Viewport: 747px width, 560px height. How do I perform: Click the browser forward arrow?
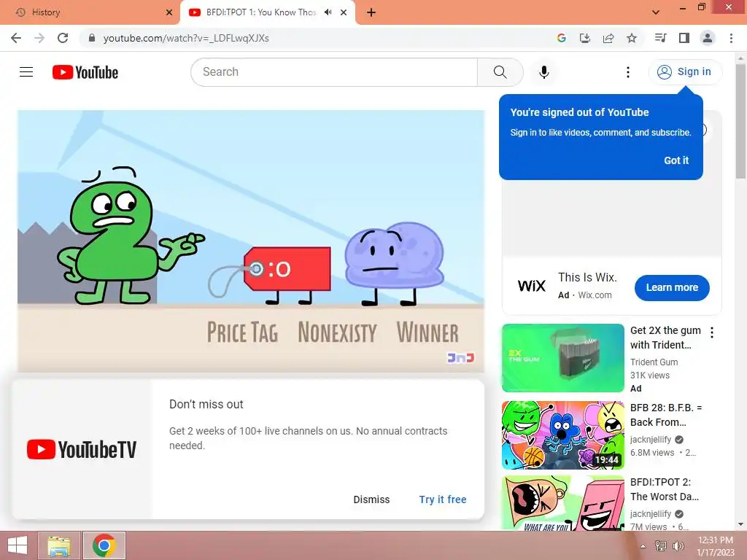(39, 38)
